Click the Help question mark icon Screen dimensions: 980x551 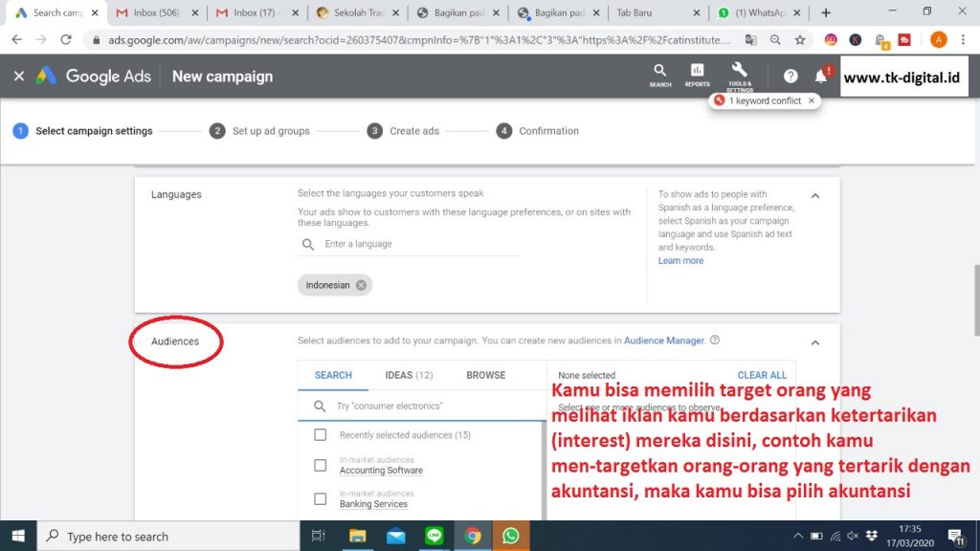click(791, 77)
